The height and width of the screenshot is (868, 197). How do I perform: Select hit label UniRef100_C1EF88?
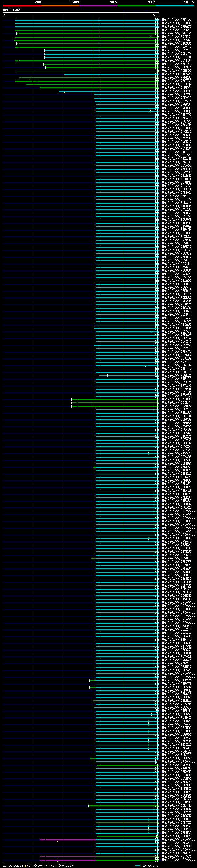(177, 91)
